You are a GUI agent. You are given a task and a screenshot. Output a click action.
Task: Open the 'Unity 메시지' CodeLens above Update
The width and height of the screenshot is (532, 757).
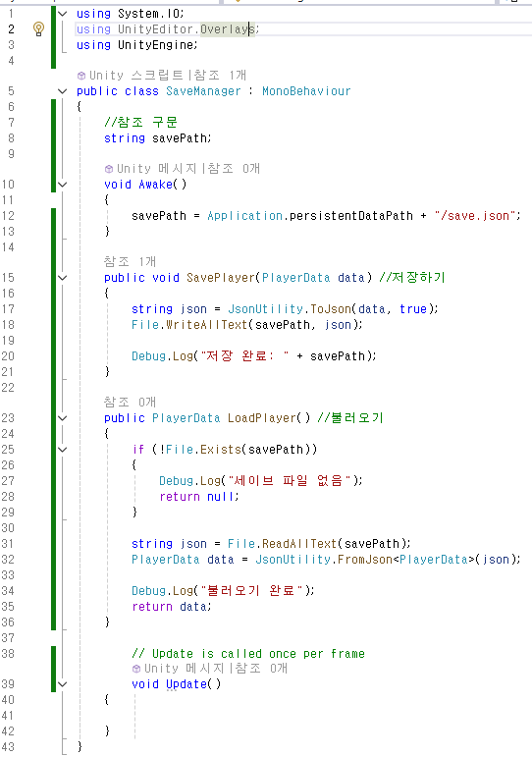tap(185, 669)
